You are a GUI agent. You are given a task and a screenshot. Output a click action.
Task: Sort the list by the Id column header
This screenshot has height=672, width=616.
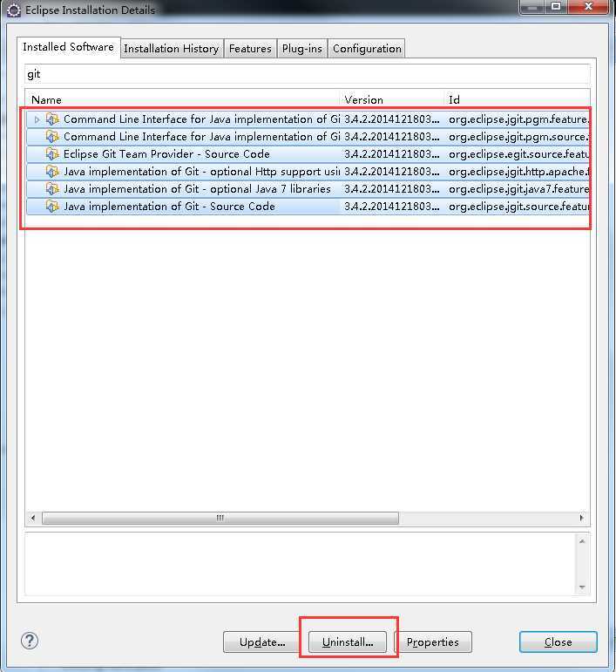tap(517, 100)
